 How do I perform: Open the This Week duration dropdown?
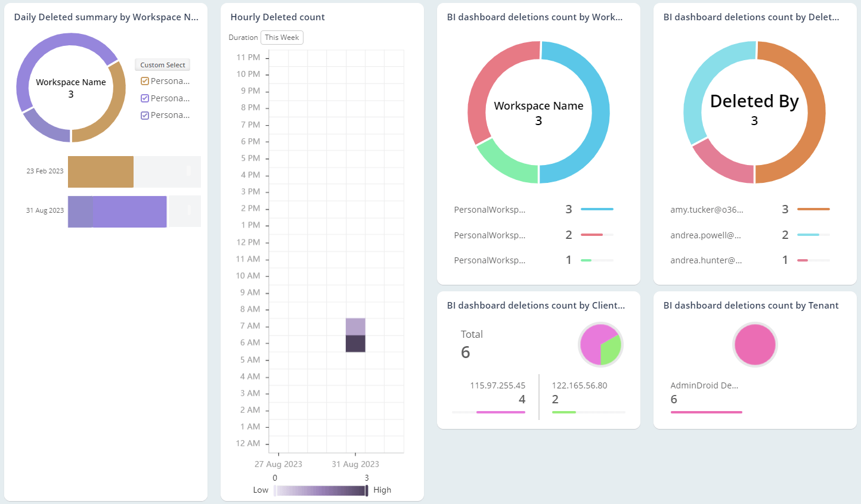coord(281,37)
